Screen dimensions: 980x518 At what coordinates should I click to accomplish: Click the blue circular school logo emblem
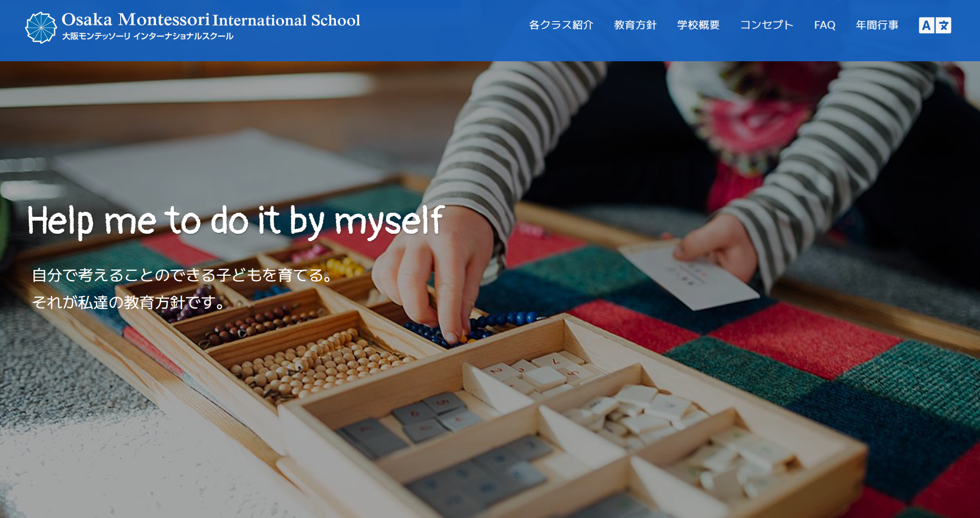pyautogui.click(x=41, y=27)
